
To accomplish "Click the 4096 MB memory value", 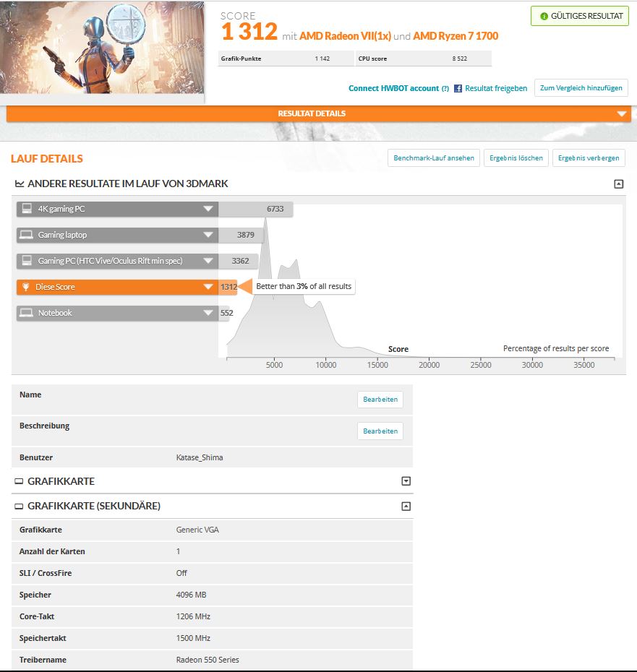I will 191,595.
